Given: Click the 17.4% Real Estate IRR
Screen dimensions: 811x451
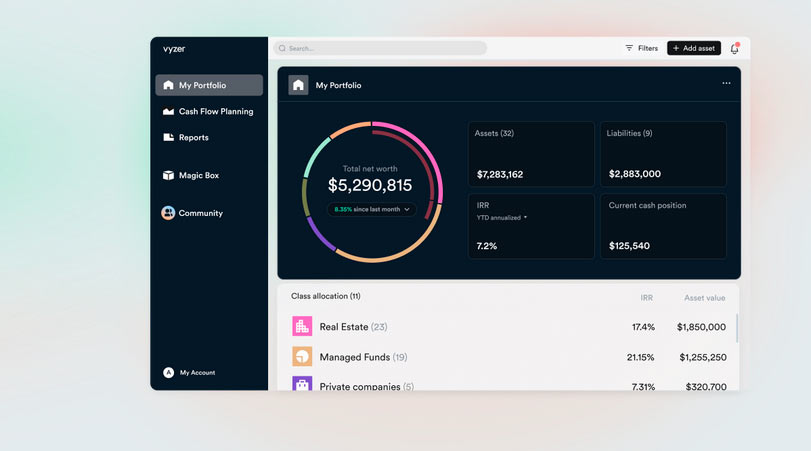Looking at the screenshot, I should (643, 327).
